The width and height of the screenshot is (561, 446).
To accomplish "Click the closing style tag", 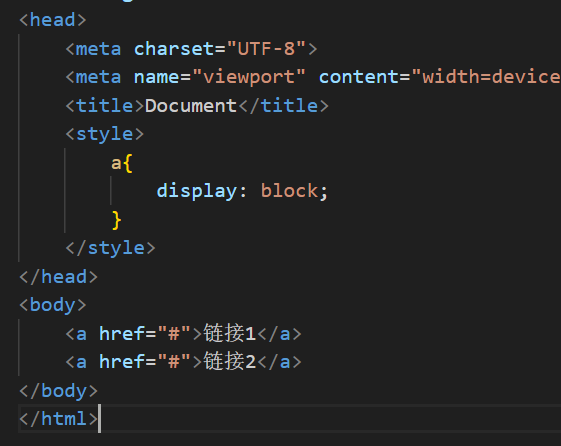I will (111, 248).
